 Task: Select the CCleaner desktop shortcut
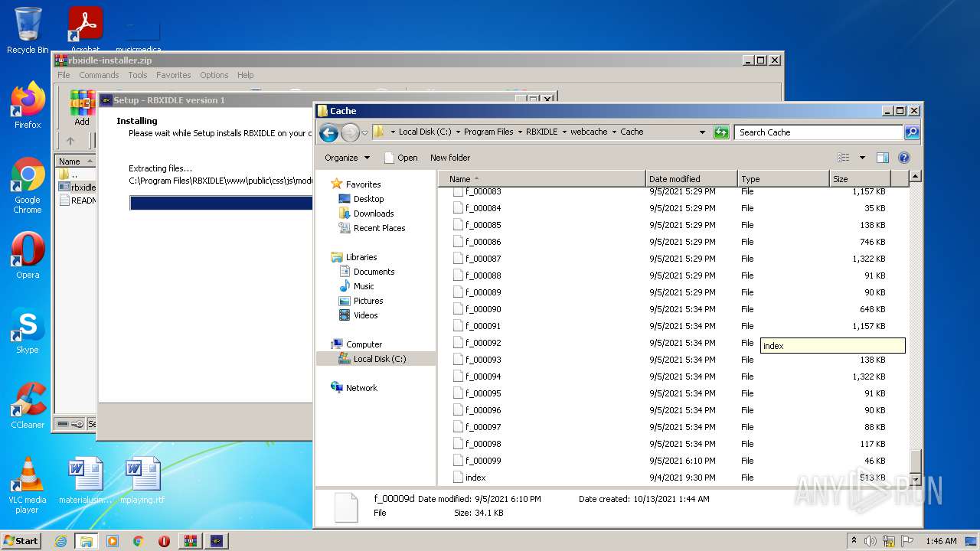[28, 406]
